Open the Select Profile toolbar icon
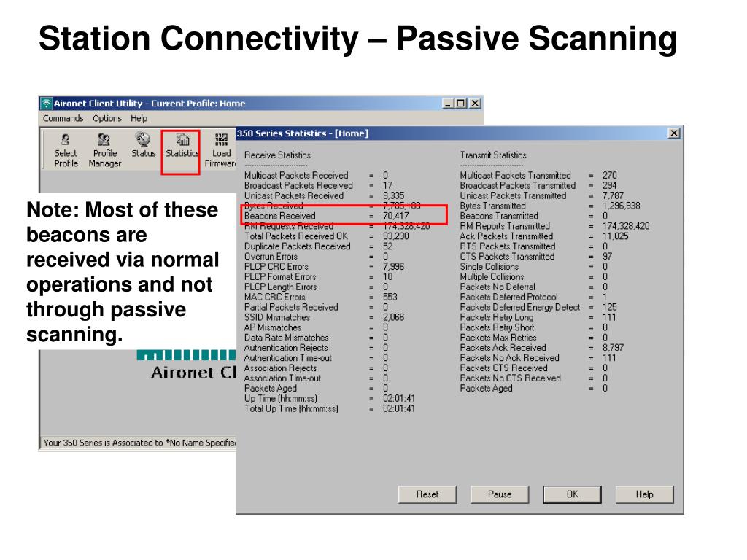This screenshot has height=560, width=747. pyautogui.click(x=66, y=150)
